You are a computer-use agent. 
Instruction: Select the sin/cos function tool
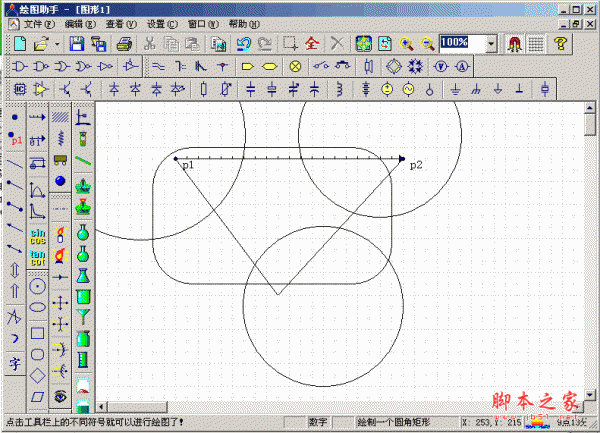(x=37, y=235)
